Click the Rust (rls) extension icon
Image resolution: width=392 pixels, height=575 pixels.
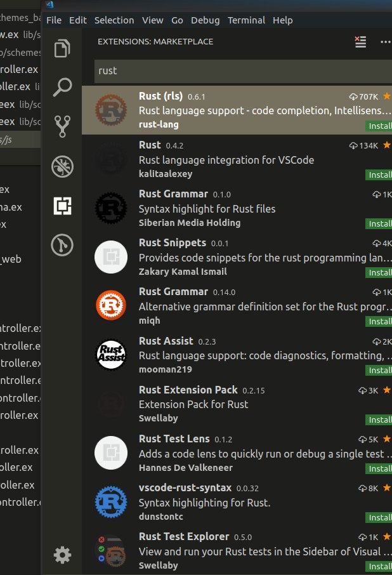[111, 110]
